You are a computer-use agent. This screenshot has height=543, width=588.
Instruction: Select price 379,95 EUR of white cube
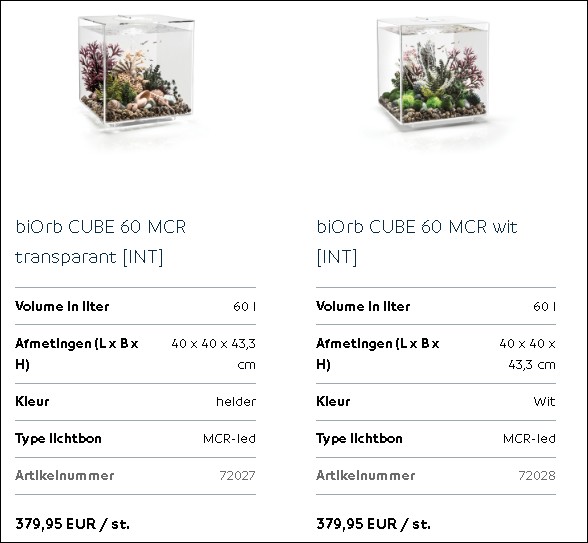[373, 524]
